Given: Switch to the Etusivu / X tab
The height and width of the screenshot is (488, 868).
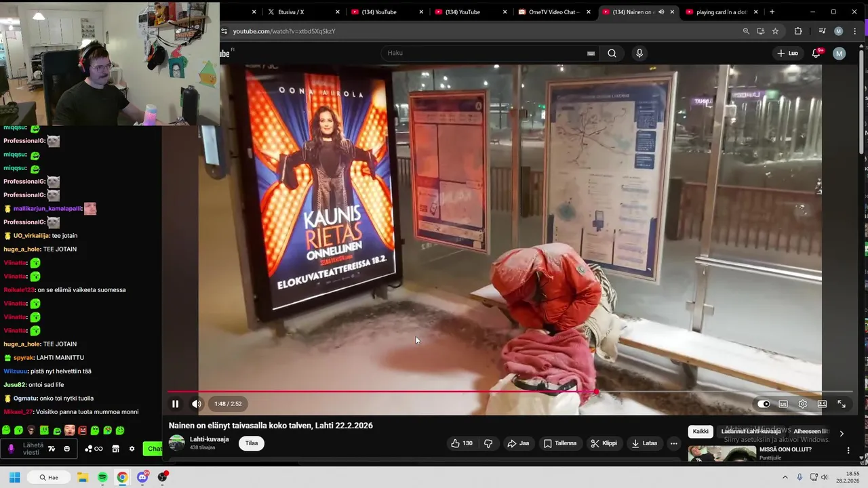Looking at the screenshot, I should coord(303,12).
